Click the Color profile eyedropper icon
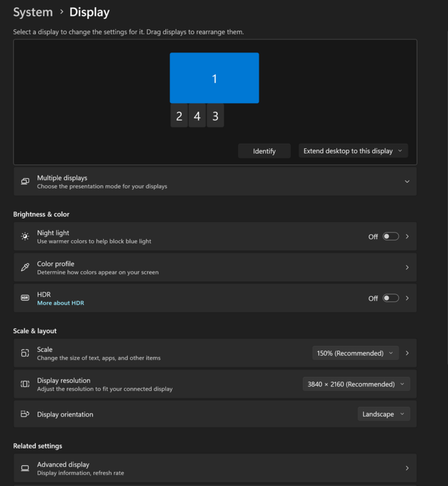This screenshot has height=486, width=448. click(25, 268)
